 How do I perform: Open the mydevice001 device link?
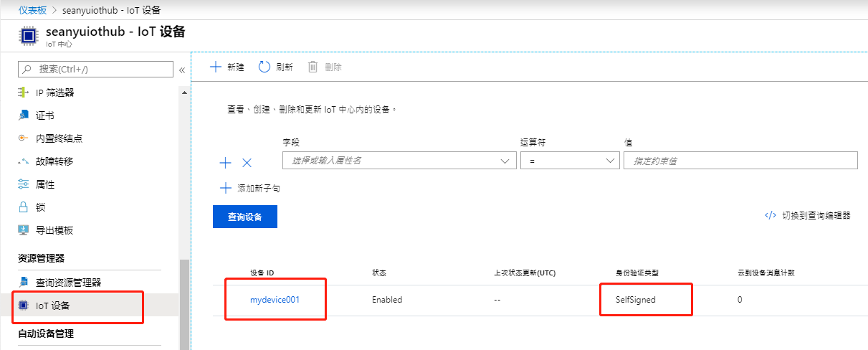[275, 300]
